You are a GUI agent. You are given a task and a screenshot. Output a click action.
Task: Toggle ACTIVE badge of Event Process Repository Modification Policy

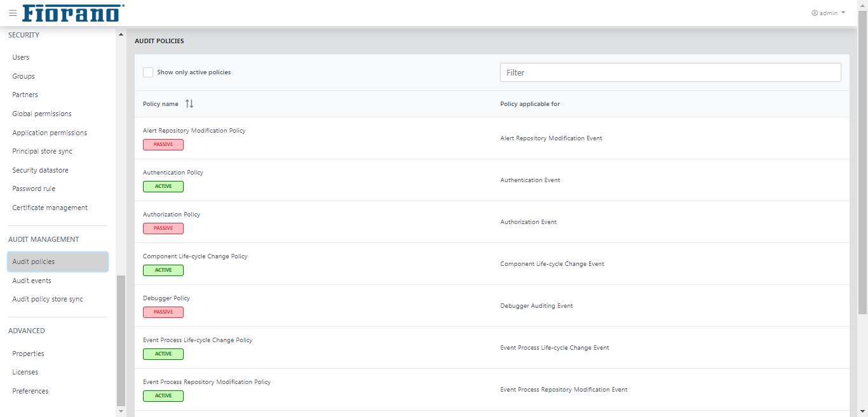click(x=163, y=396)
